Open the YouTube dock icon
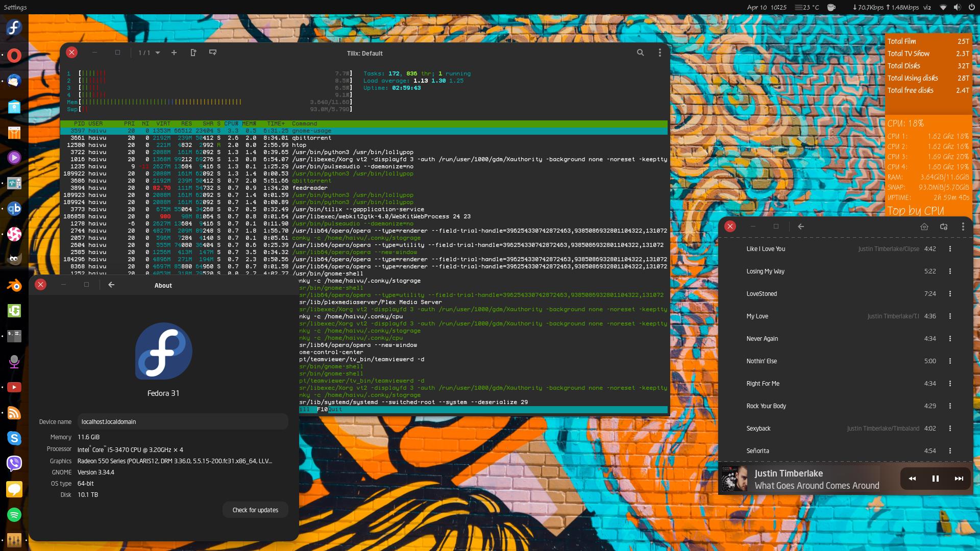980x551 pixels. click(x=14, y=387)
